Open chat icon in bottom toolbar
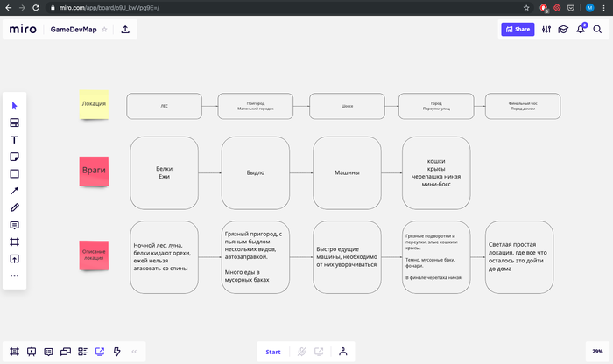The image size is (613, 364). coord(66,352)
